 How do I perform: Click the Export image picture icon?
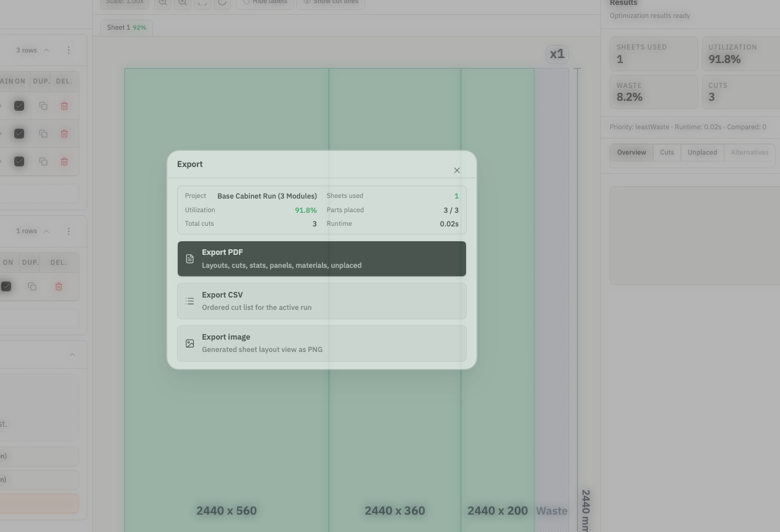pos(190,343)
